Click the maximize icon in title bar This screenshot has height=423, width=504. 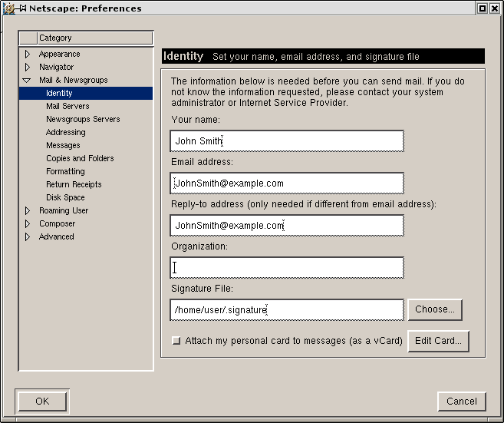point(482,8)
